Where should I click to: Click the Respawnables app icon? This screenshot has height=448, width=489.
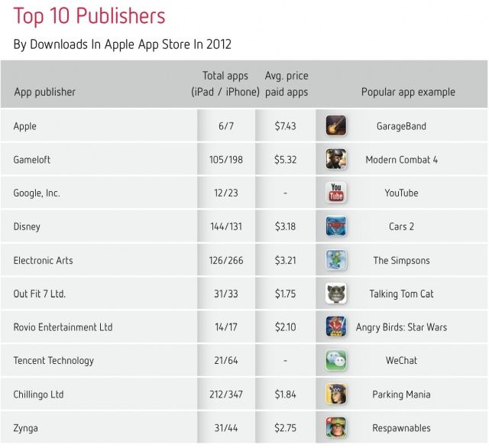tap(335, 427)
